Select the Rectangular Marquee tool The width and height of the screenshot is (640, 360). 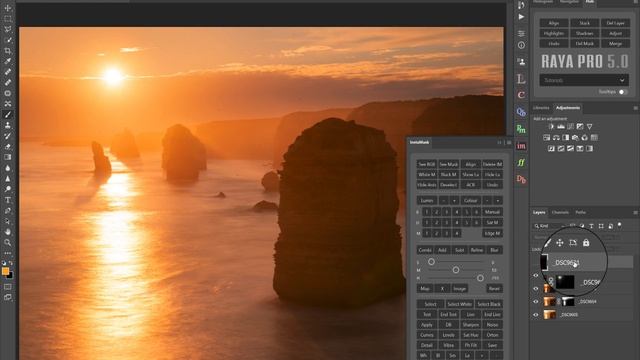(8, 19)
